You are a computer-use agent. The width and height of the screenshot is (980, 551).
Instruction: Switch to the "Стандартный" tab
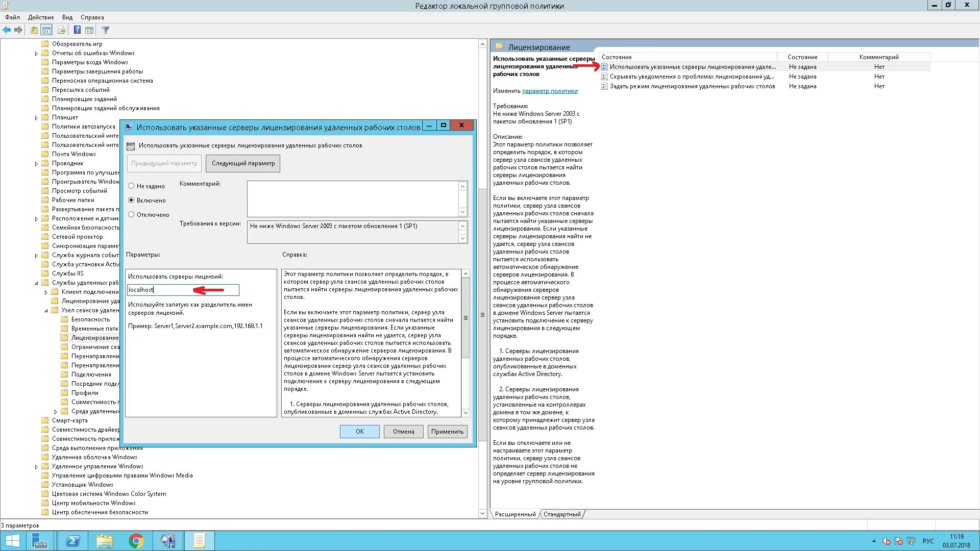click(561, 514)
